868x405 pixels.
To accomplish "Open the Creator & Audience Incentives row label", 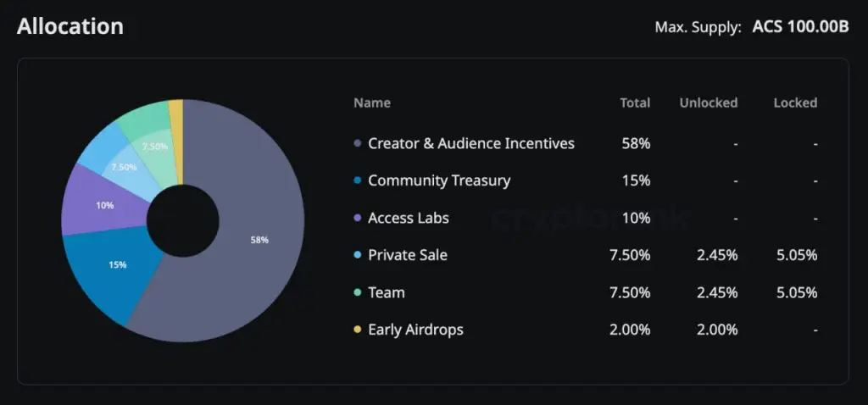I will click(471, 143).
